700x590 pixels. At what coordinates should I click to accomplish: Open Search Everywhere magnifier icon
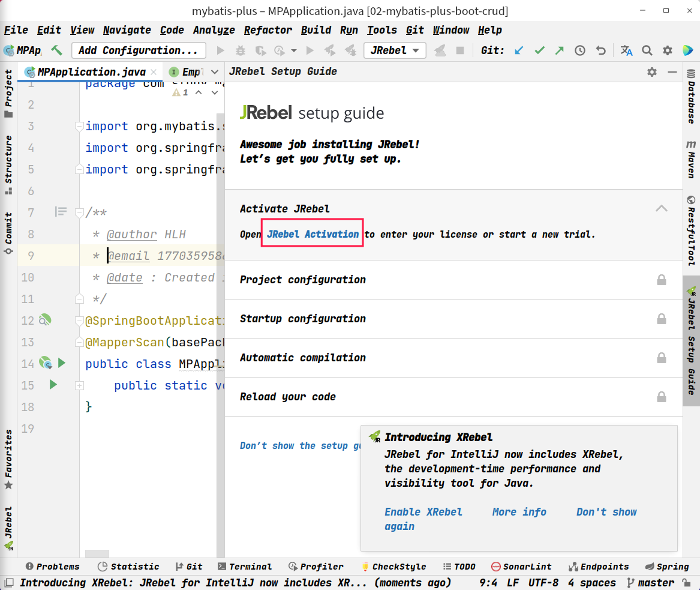point(647,50)
